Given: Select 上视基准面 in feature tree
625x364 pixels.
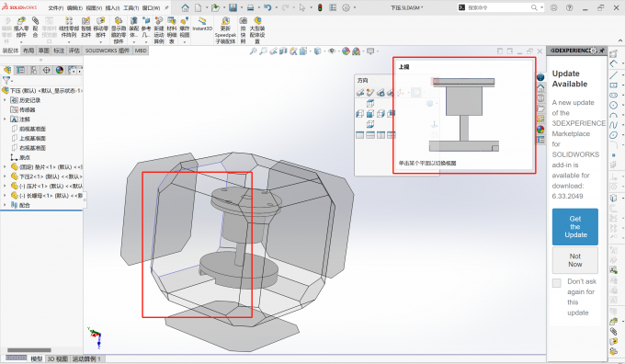Looking at the screenshot, I should tap(33, 139).
